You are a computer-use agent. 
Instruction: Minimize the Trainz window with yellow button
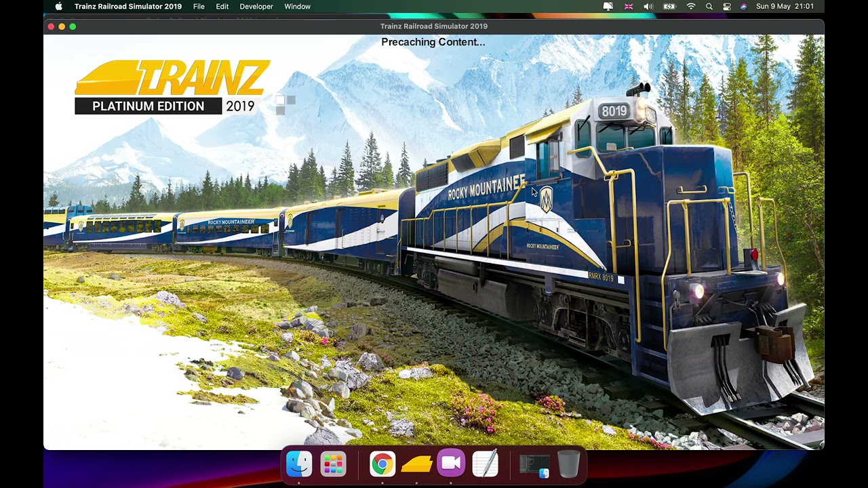tap(62, 26)
